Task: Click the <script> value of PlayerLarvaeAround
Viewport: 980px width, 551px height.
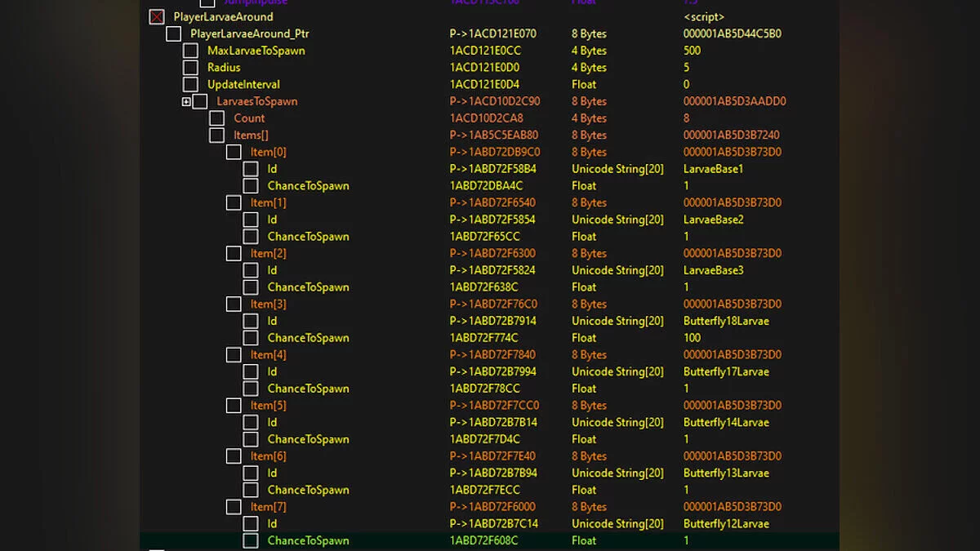Action: tap(703, 17)
